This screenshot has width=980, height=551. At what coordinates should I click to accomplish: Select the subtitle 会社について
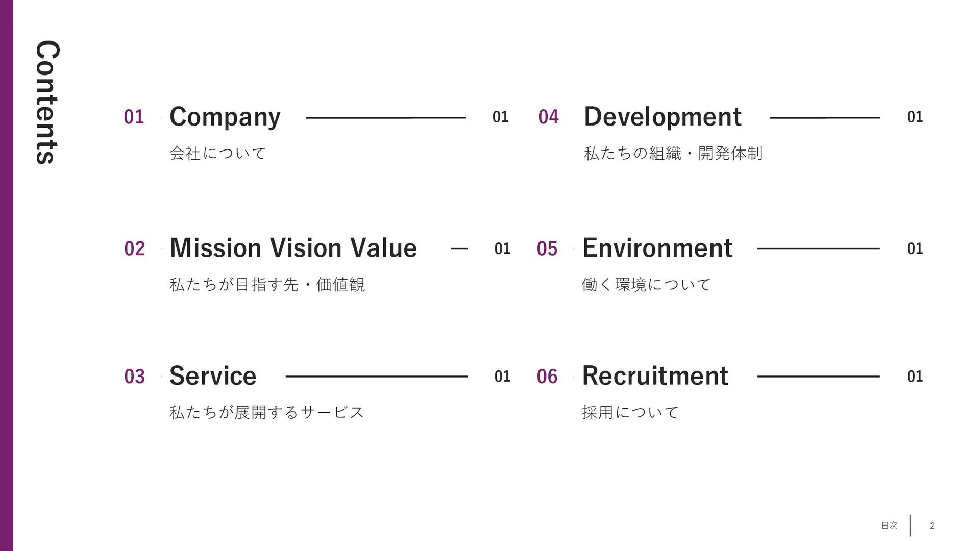point(218,153)
